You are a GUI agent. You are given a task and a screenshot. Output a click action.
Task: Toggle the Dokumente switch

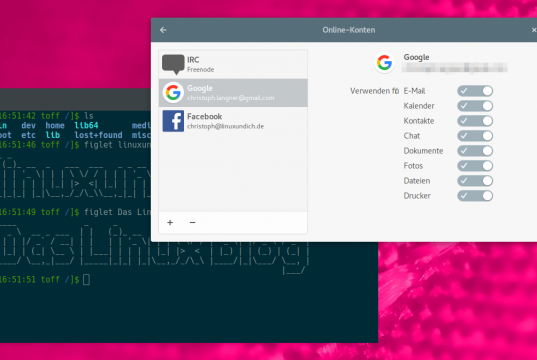(475, 151)
